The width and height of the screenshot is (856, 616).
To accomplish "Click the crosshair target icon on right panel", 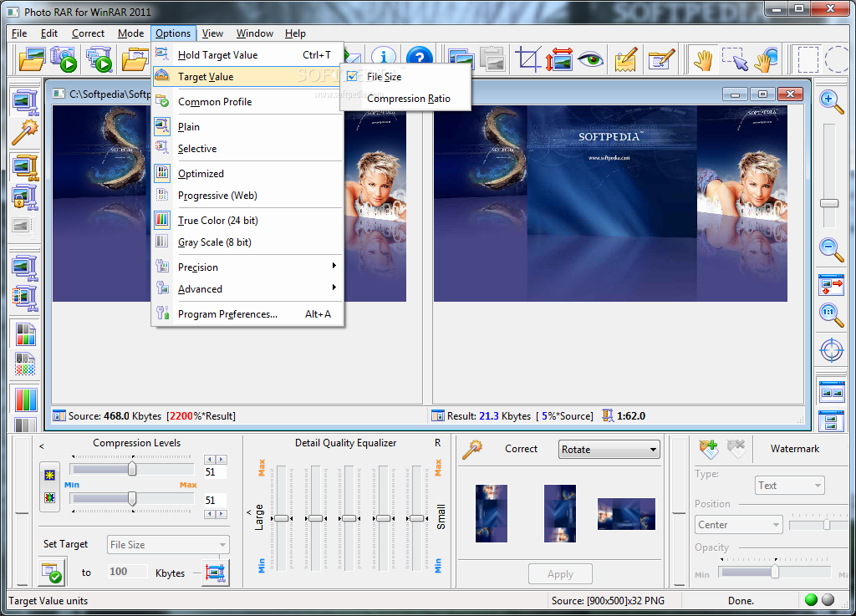I will click(832, 349).
